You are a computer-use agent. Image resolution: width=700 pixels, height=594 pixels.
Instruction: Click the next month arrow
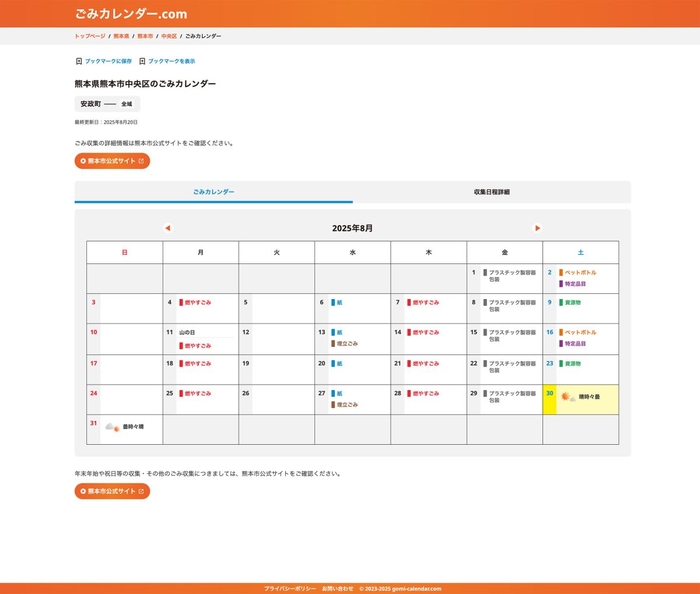(x=537, y=228)
